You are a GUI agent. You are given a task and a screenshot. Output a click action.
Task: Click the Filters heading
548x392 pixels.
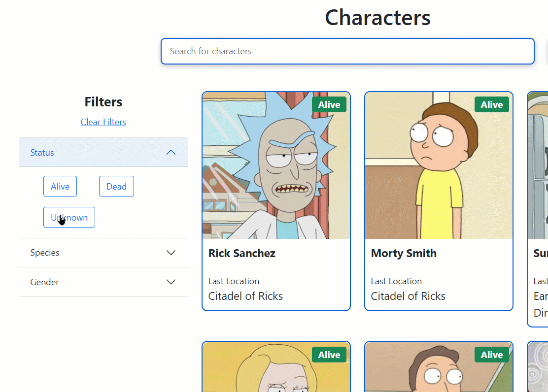point(103,101)
